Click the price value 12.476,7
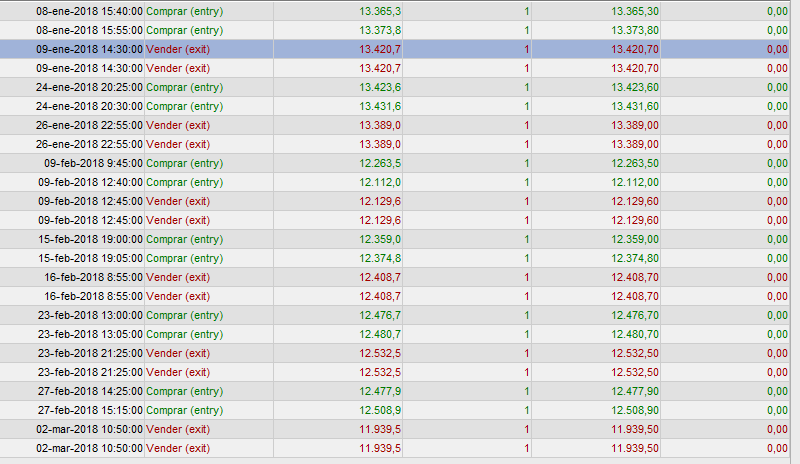The width and height of the screenshot is (800, 464). [380, 315]
